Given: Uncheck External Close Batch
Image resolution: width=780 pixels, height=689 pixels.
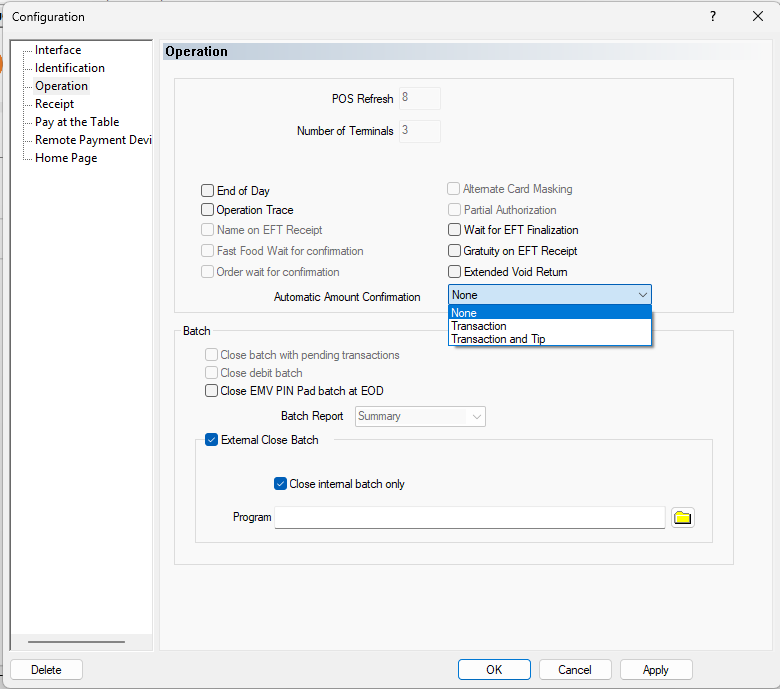Looking at the screenshot, I should (x=212, y=440).
